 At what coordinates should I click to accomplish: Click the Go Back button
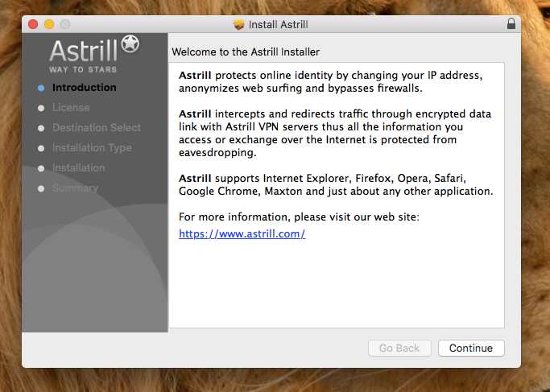click(399, 349)
